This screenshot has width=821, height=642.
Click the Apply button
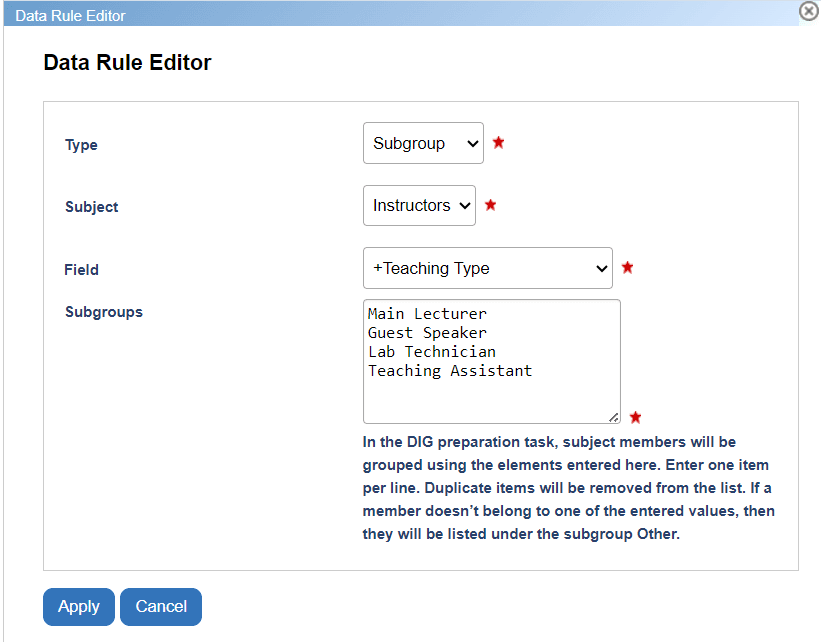point(79,606)
